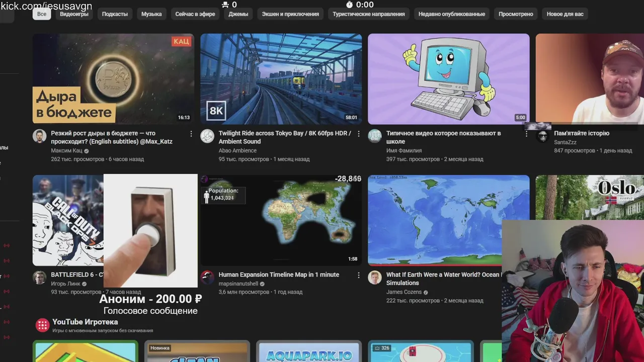Click James Cozens channel avatar

point(375,278)
